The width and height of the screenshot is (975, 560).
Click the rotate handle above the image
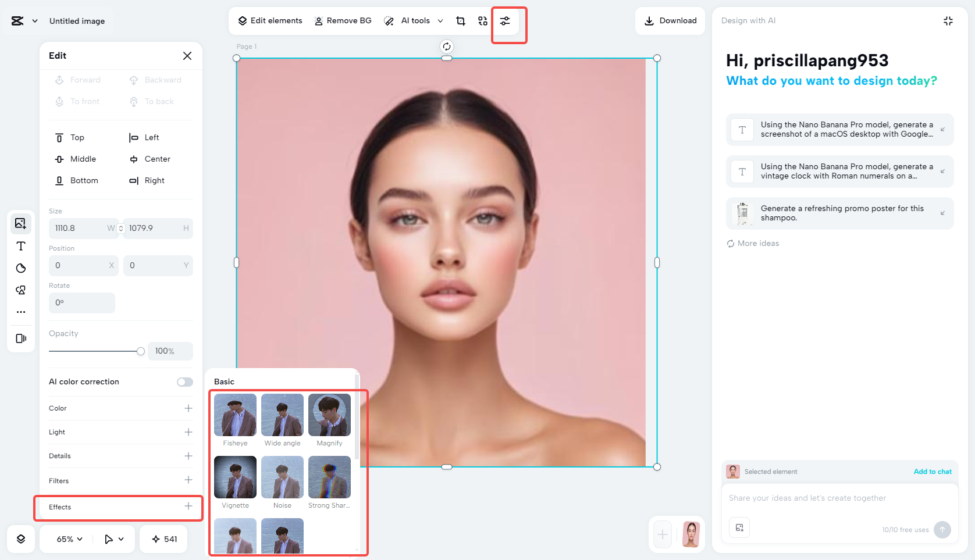pyautogui.click(x=446, y=45)
